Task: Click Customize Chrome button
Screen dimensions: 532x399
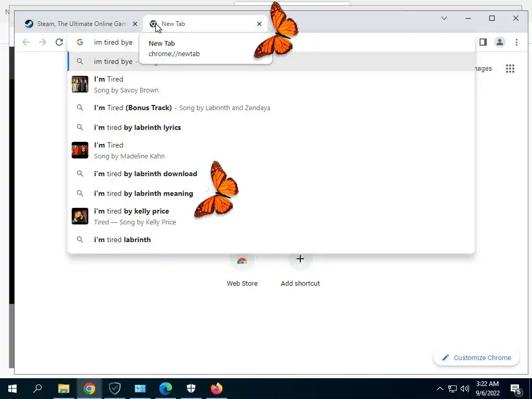Action: 476,357
